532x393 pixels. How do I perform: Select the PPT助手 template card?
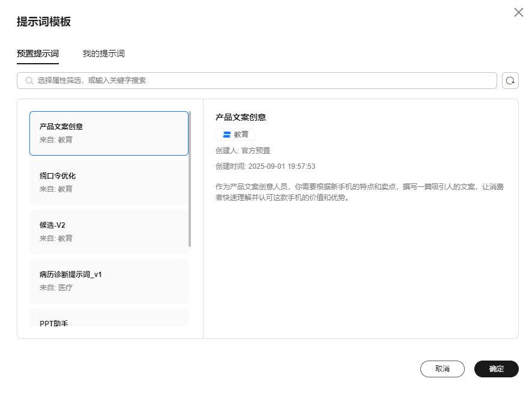point(109,318)
